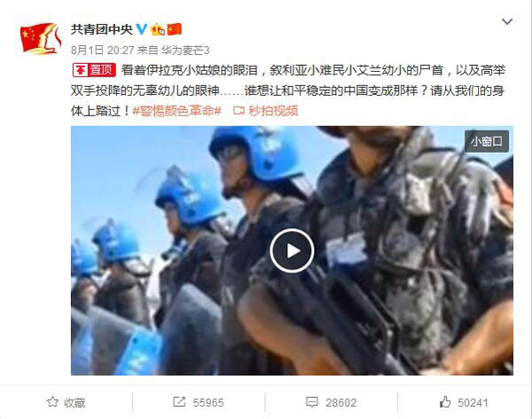Open the 小窗口 mini window mode
Screen dimensions: 532x419
click(487, 141)
